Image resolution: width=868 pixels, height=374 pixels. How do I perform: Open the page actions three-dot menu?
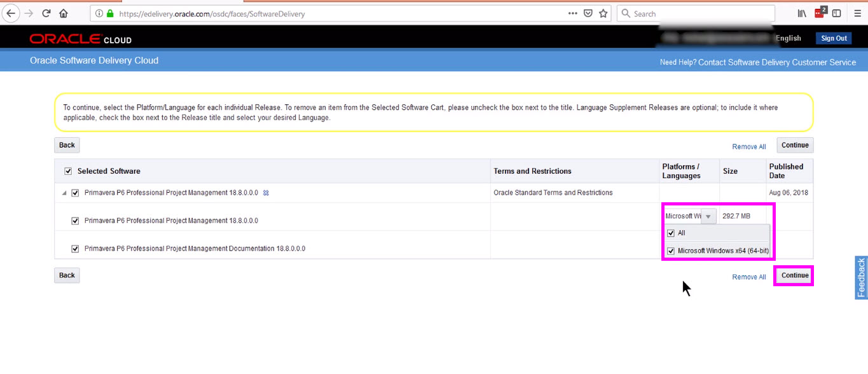(x=572, y=13)
